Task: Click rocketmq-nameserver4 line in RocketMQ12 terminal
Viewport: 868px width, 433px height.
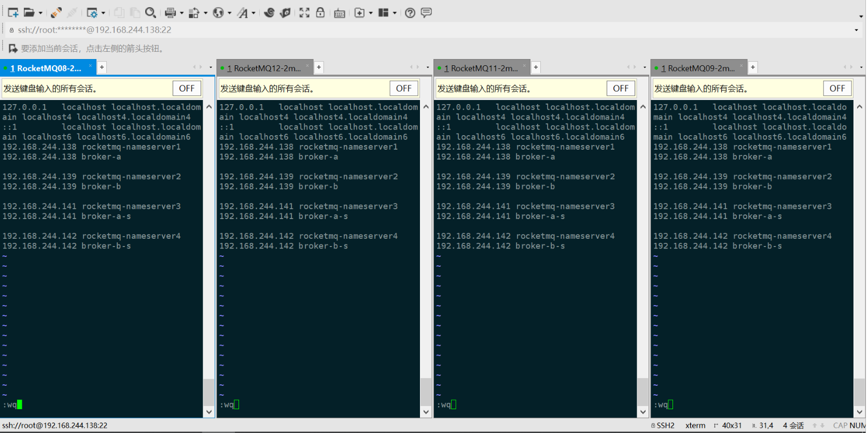Action: tap(309, 236)
